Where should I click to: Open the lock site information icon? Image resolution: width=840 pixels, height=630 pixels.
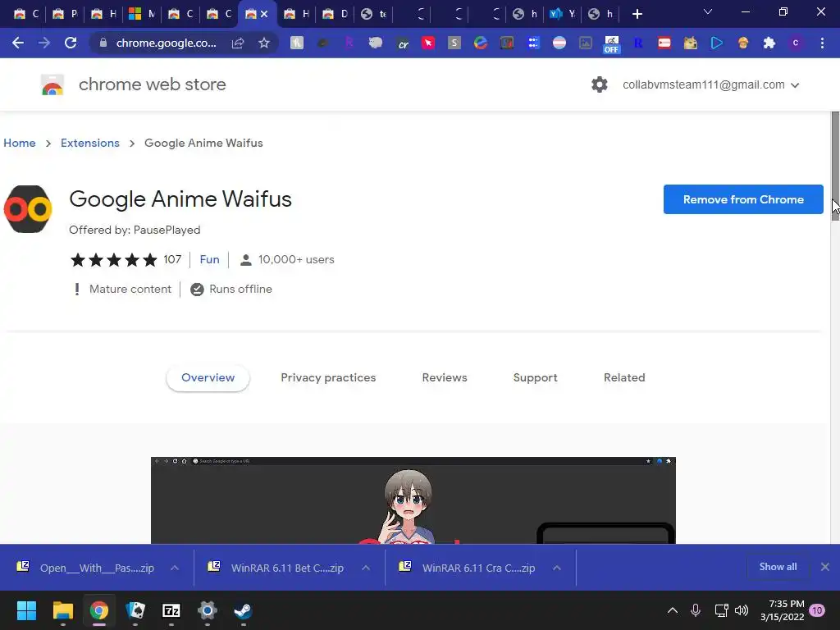click(x=103, y=43)
